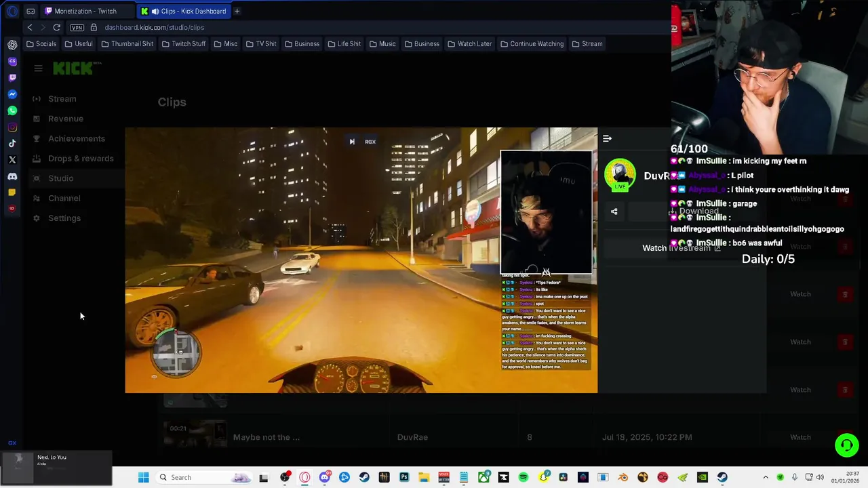Show hidden system tray icons
Image resolution: width=868 pixels, height=488 pixels.
pyautogui.click(x=766, y=477)
